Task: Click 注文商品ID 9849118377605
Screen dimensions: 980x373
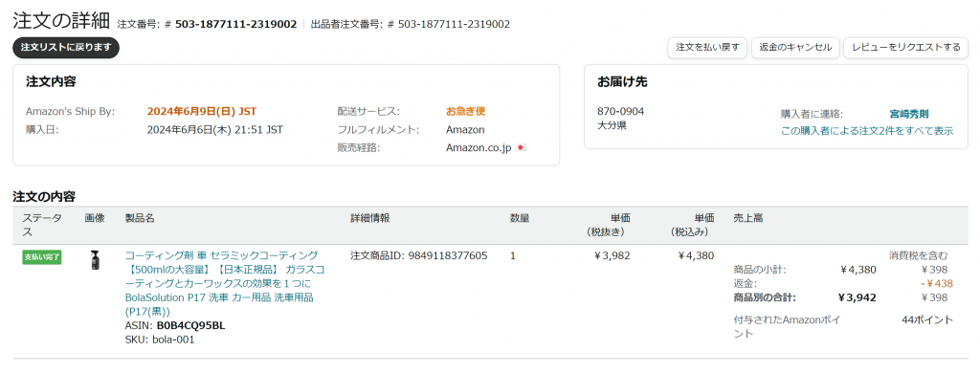Action: click(448, 255)
